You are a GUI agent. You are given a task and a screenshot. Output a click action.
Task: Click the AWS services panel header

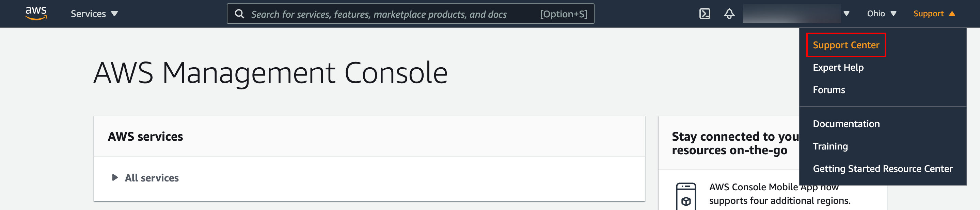coord(145,136)
